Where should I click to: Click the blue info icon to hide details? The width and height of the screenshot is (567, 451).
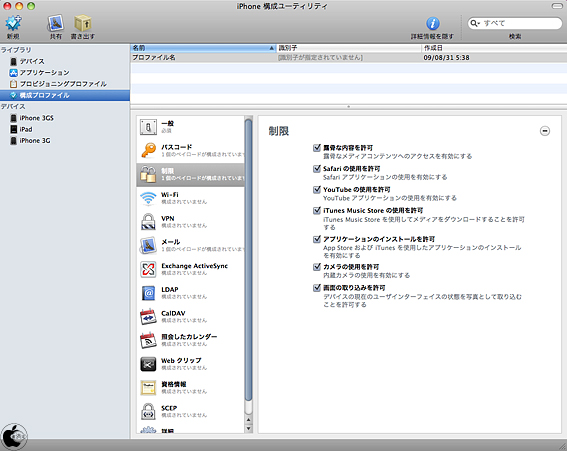click(x=432, y=24)
